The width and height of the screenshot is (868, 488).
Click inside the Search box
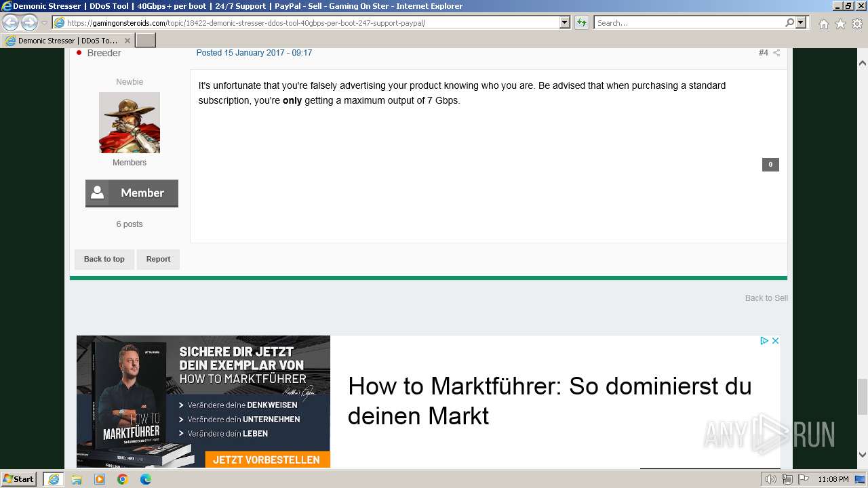coord(688,23)
